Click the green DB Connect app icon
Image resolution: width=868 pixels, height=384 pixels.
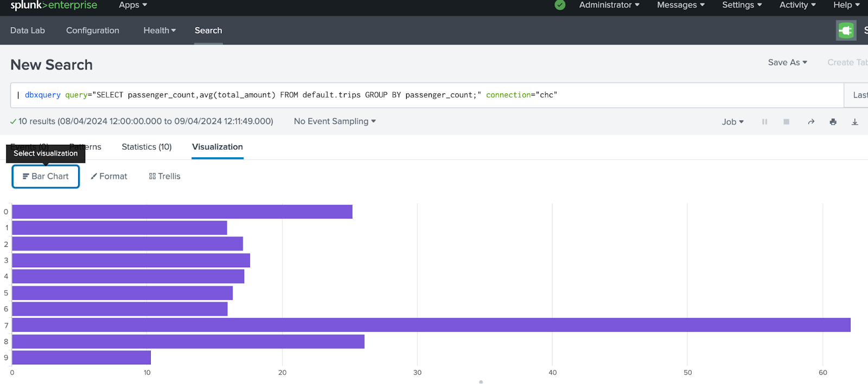845,30
